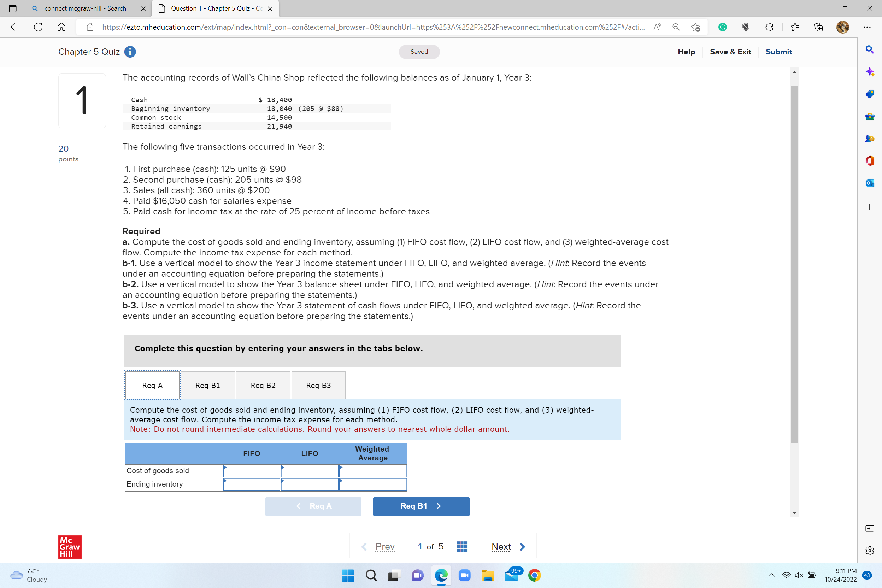Click the Read aloud icon in address bar
Image resolution: width=882 pixels, height=588 pixels.
tap(657, 27)
